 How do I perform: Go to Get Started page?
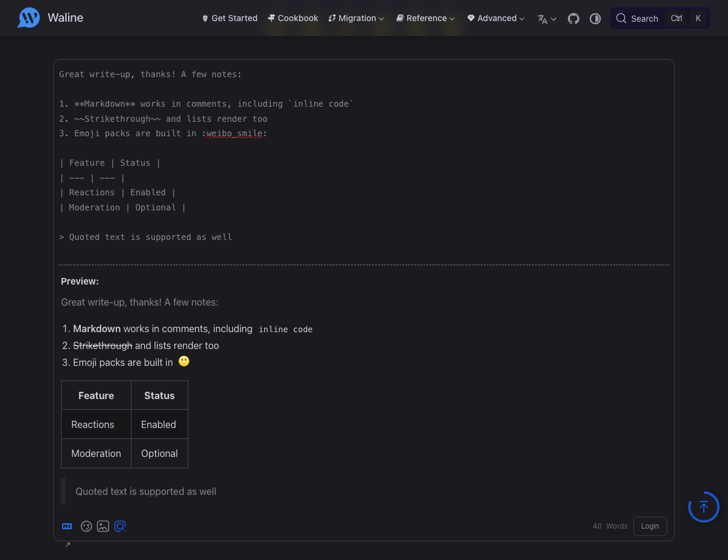(229, 18)
